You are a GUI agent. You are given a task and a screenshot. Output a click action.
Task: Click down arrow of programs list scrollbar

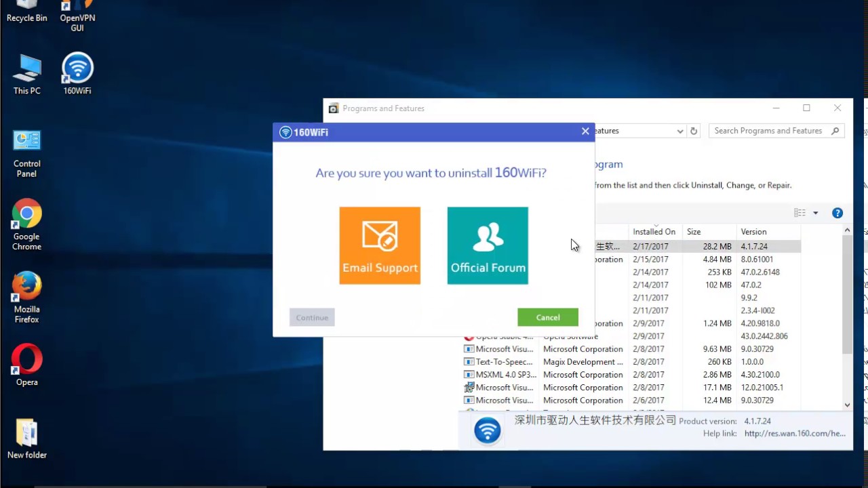tap(847, 405)
